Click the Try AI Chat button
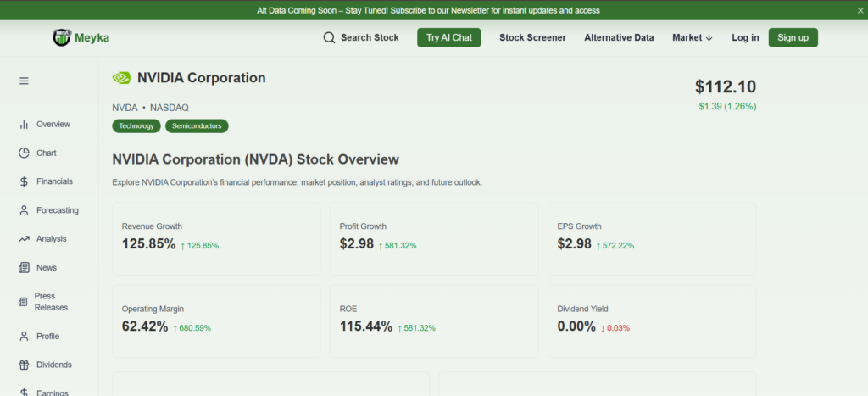 tap(449, 37)
